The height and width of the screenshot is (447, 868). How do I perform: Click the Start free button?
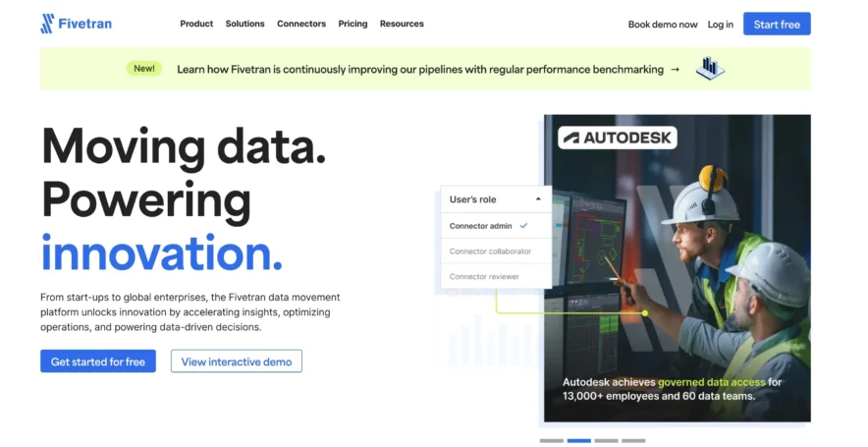[776, 25]
